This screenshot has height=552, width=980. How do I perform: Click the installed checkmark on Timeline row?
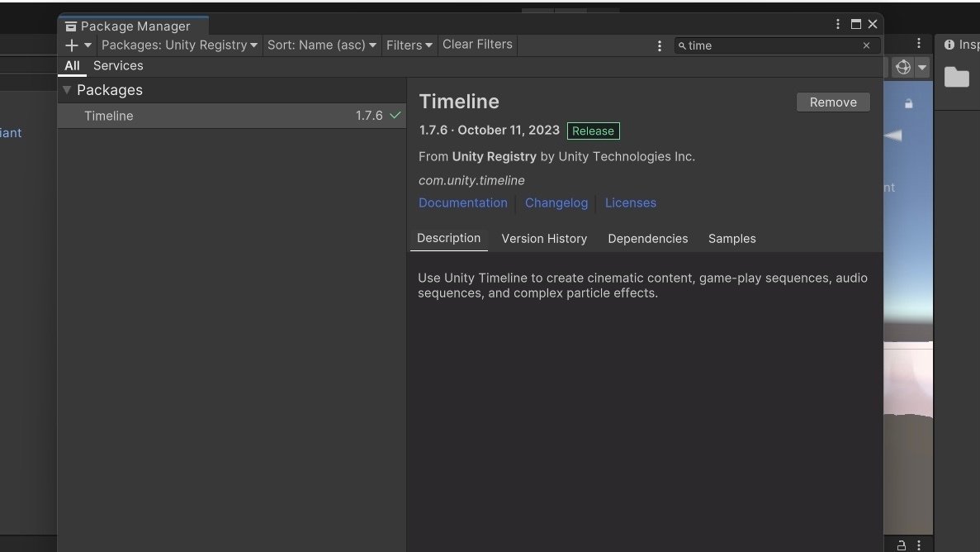(x=395, y=115)
